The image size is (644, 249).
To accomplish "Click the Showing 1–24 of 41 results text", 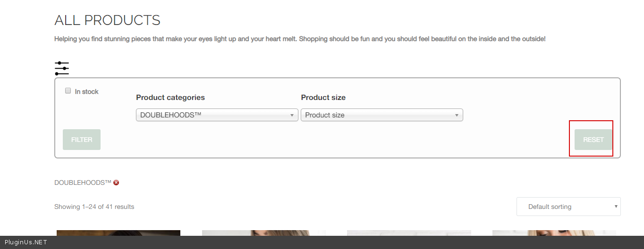I will coord(94,207).
